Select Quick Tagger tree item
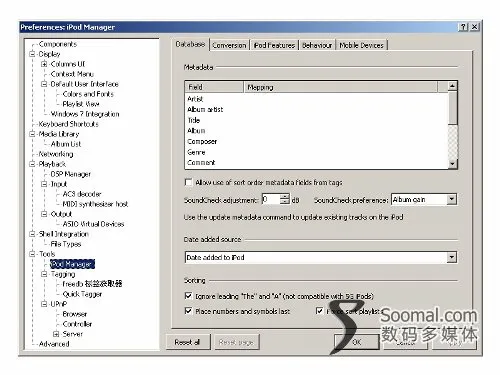Screen dimensions: 500x375 click(x=82, y=294)
